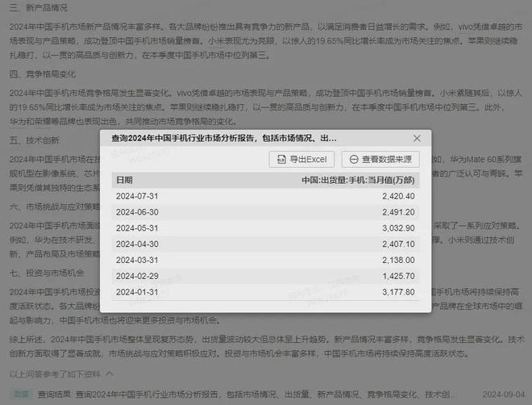Select the 2024-07-31 date cell
The height and width of the screenshot is (405, 532).
(137, 196)
